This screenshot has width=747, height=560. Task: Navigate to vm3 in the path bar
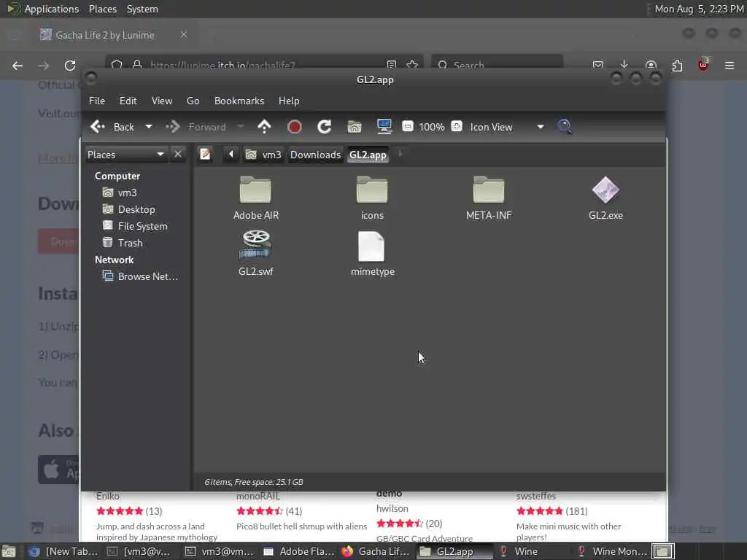(263, 155)
